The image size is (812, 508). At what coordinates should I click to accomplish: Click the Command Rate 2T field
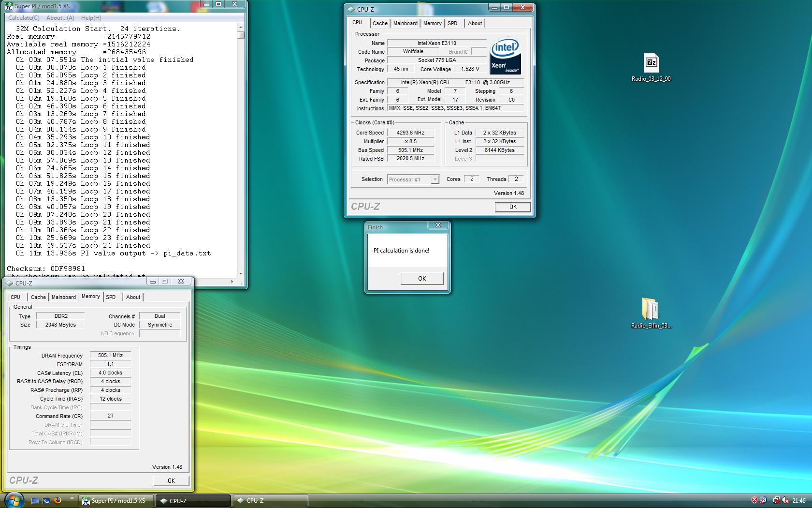(x=110, y=416)
